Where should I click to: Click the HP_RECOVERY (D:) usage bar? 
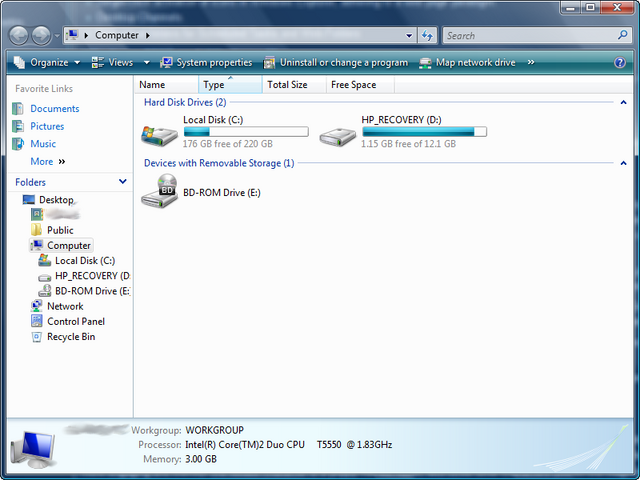click(424, 131)
